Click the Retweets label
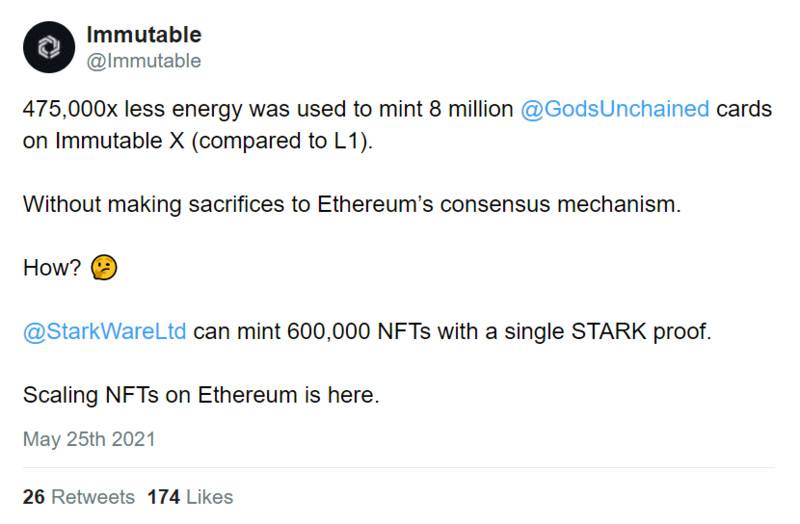Image resolution: width=800 pixels, height=524 pixels. (x=93, y=497)
